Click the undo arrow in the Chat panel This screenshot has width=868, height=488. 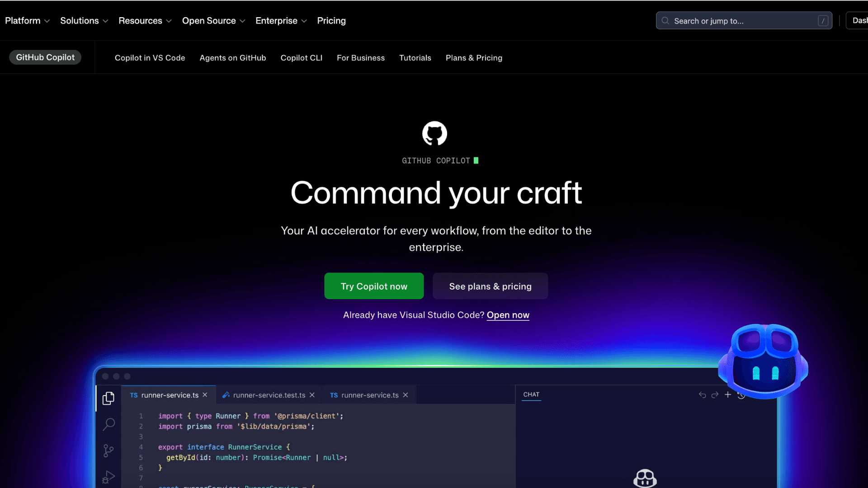click(x=702, y=395)
